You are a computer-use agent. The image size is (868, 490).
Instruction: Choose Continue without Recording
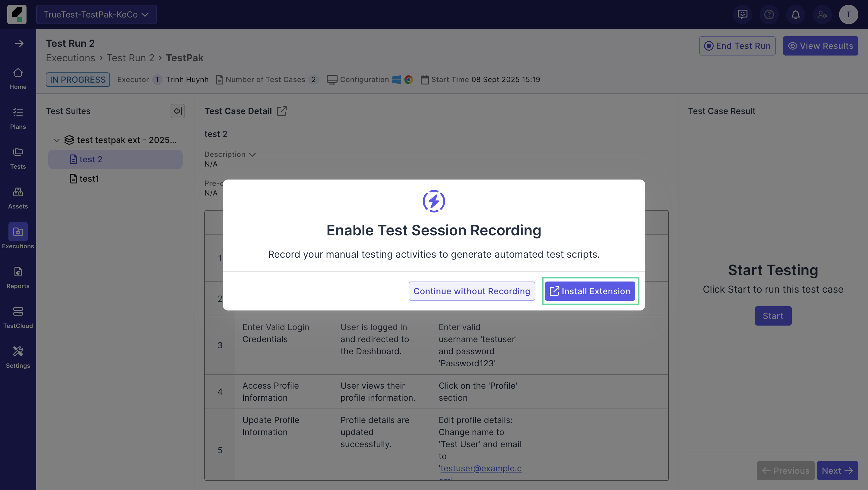click(471, 291)
